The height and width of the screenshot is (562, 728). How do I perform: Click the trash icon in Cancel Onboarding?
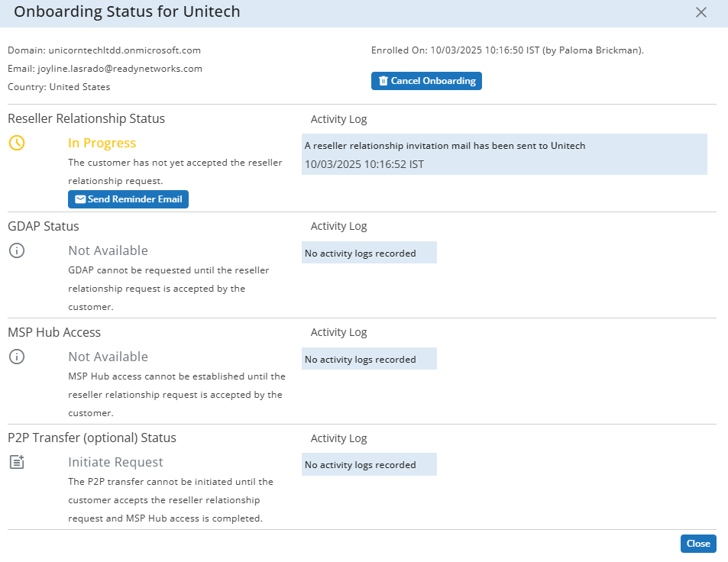(x=383, y=81)
